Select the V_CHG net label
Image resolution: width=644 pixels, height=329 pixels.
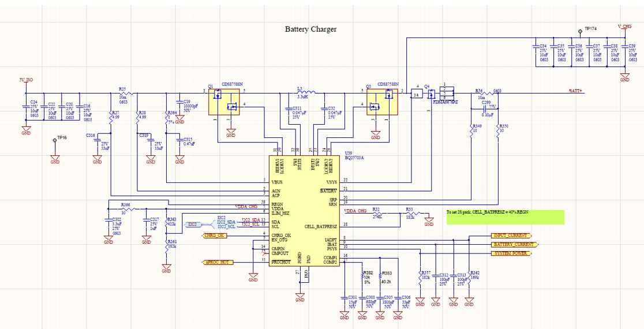624,27
